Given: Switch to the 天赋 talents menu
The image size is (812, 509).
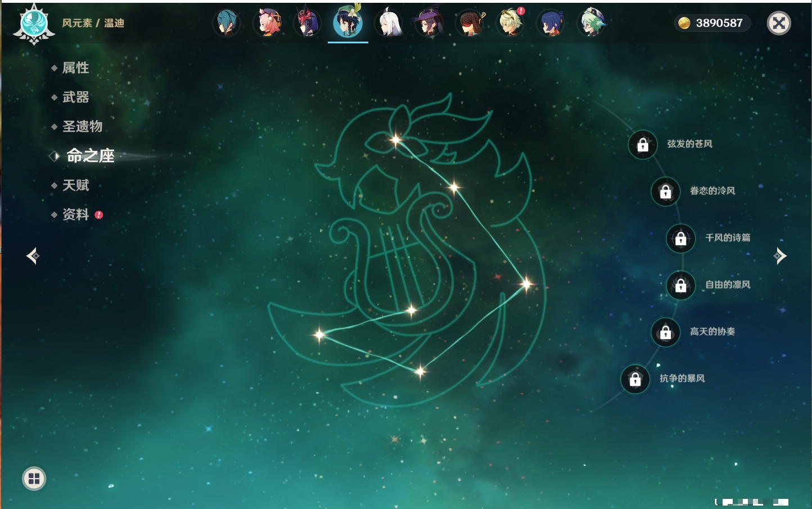Looking at the screenshot, I should point(75,185).
